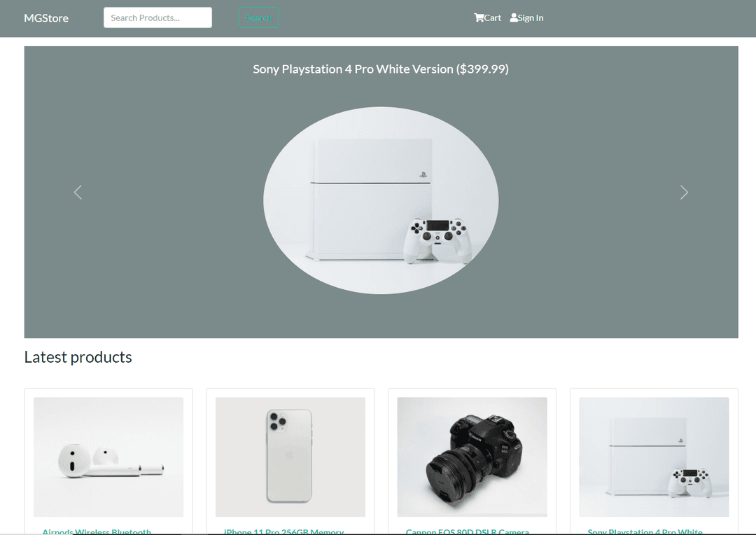
Task: Open the Sony Playstation 4 Pro carousel title
Action: [381, 69]
